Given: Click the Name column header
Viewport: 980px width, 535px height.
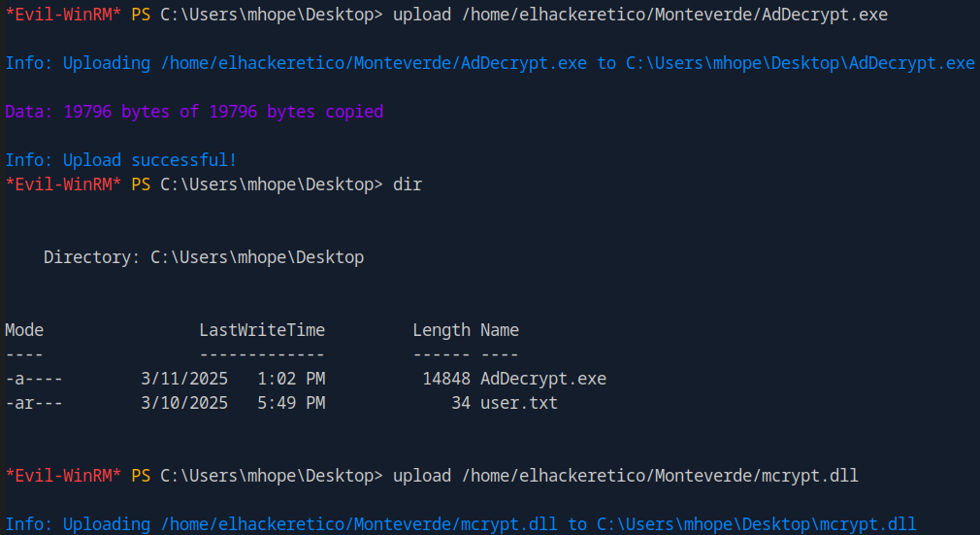Looking at the screenshot, I should [x=500, y=330].
